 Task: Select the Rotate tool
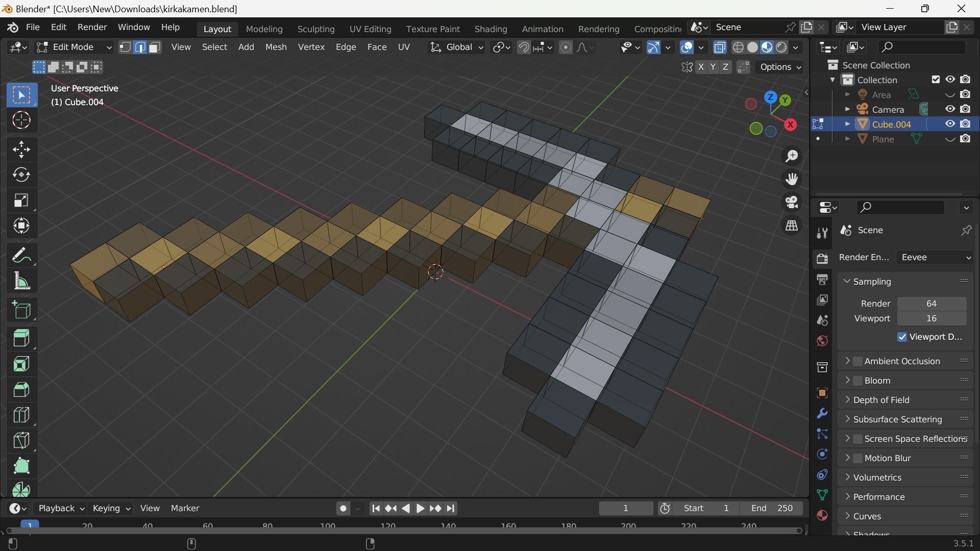tap(21, 175)
